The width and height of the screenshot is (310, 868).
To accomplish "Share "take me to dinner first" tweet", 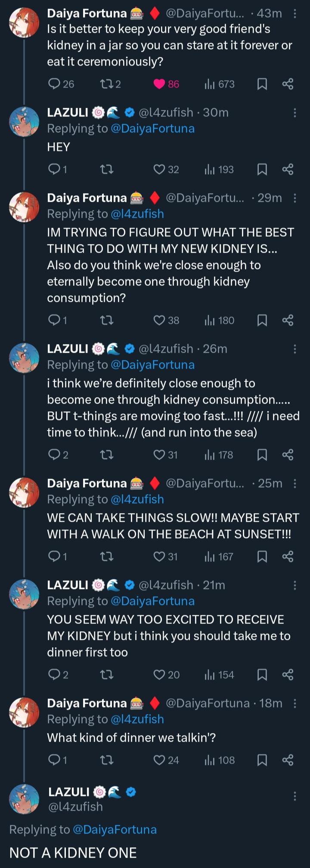I will point(288,675).
